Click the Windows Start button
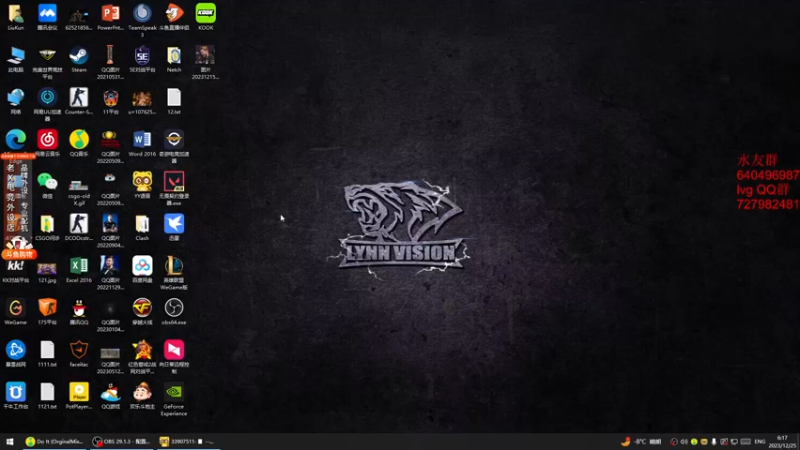The width and height of the screenshot is (800, 450). point(10,442)
